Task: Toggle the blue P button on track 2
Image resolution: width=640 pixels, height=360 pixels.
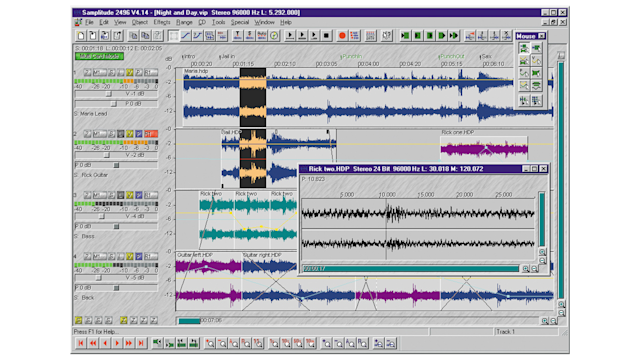Action: click(x=139, y=133)
